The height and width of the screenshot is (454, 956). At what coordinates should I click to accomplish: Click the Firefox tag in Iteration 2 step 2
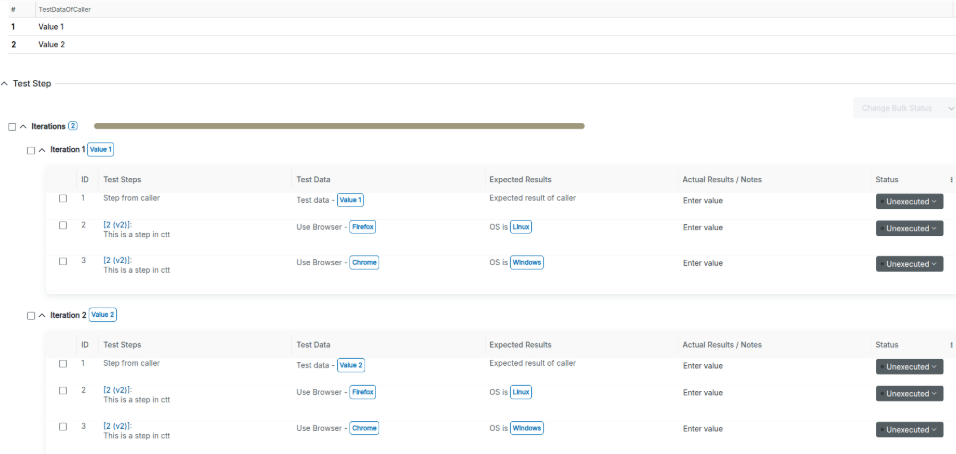point(362,392)
